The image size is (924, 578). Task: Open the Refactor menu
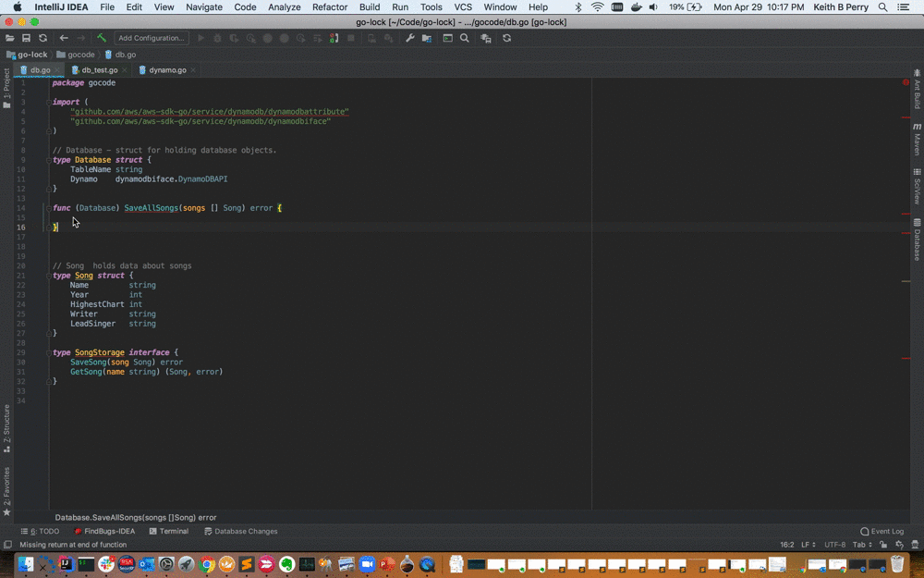tap(330, 7)
